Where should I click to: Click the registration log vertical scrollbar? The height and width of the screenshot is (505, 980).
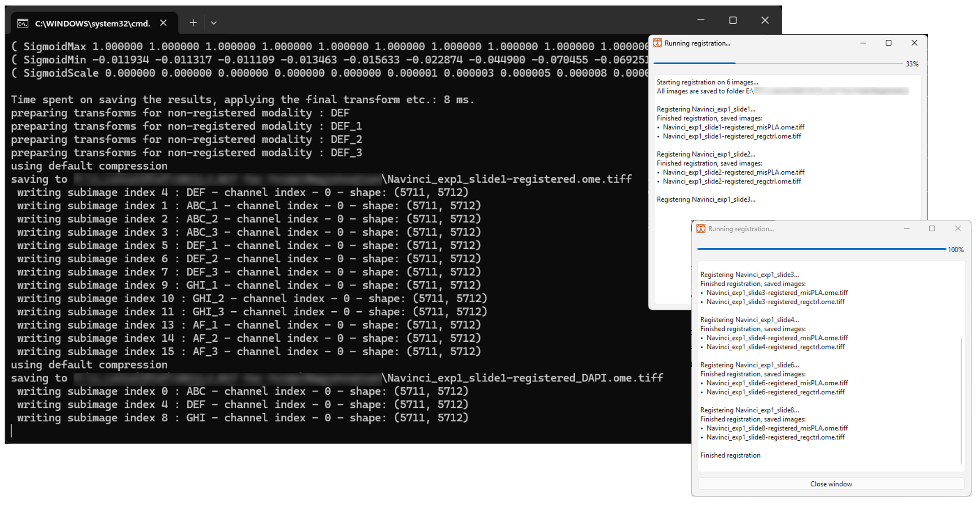pyautogui.click(x=961, y=400)
